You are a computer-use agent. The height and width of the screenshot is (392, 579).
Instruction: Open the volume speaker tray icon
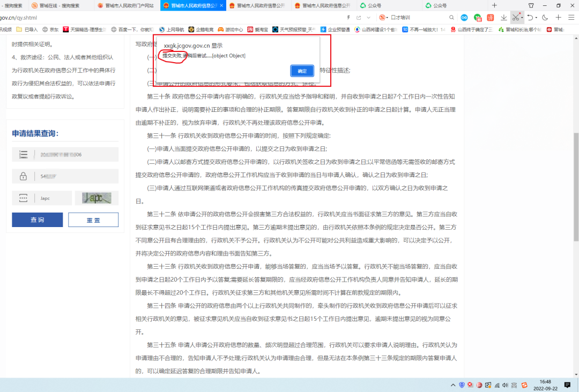tap(506, 385)
